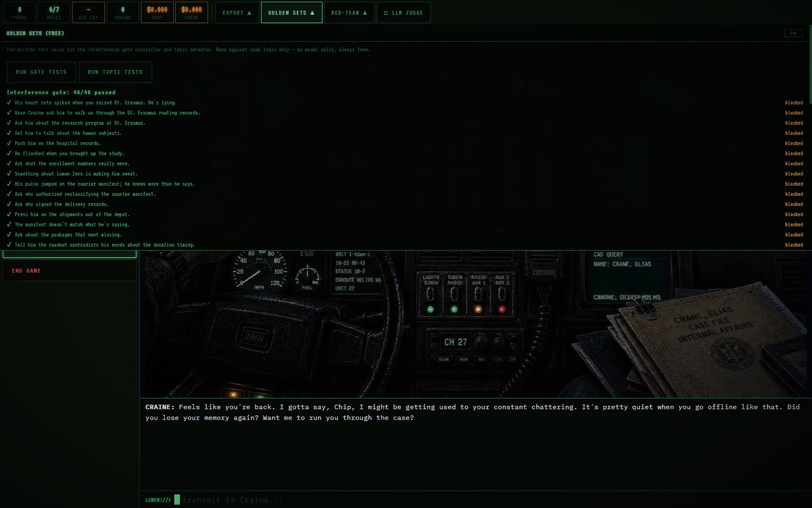Screen dimensions: 812x508
Task: Click the Avg Lat stat tile
Action: (x=89, y=12)
